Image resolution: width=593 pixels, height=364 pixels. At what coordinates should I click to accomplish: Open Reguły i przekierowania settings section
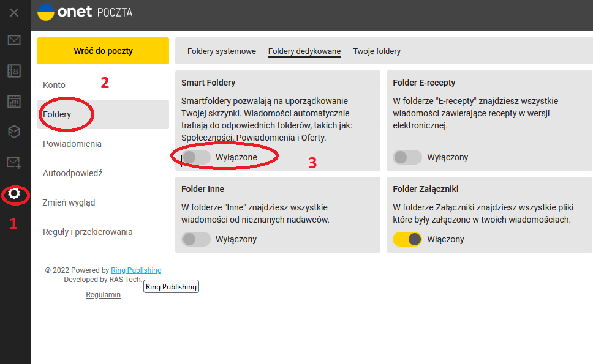[x=88, y=232]
